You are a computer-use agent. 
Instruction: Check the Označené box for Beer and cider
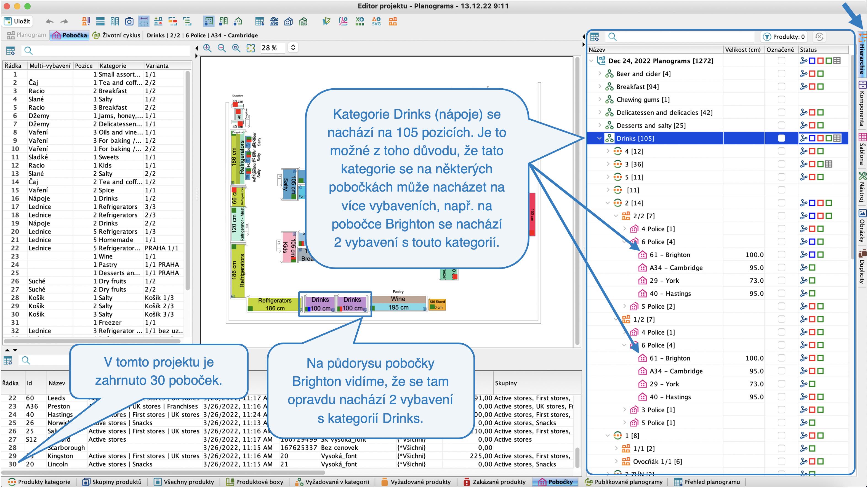(781, 73)
